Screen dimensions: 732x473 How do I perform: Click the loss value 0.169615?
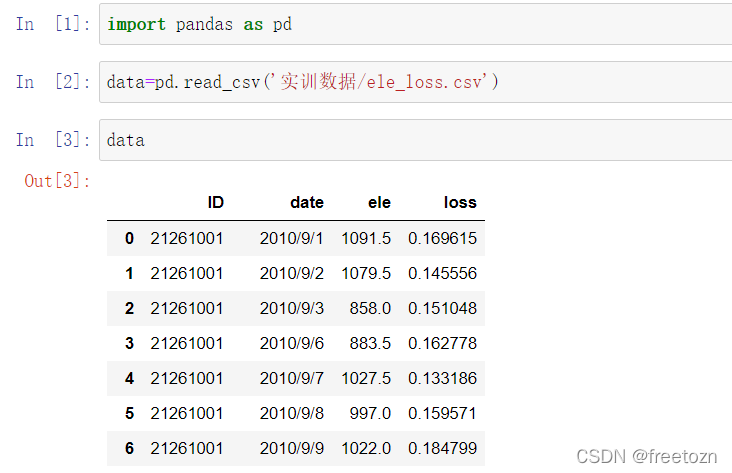click(x=443, y=238)
